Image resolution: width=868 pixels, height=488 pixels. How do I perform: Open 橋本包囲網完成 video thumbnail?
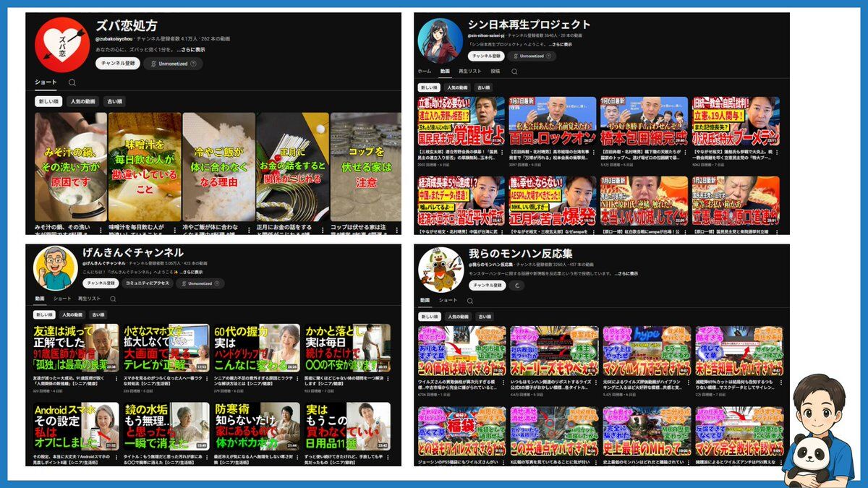(644, 122)
